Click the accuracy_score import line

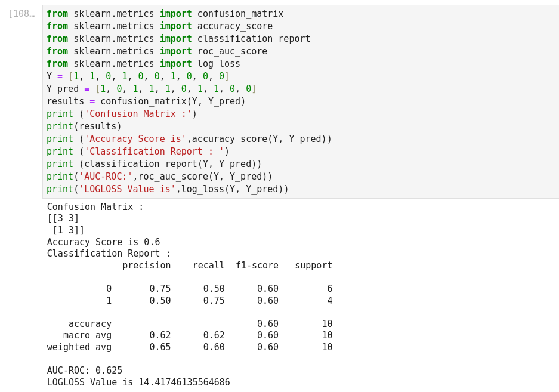pyautogui.click(x=159, y=26)
